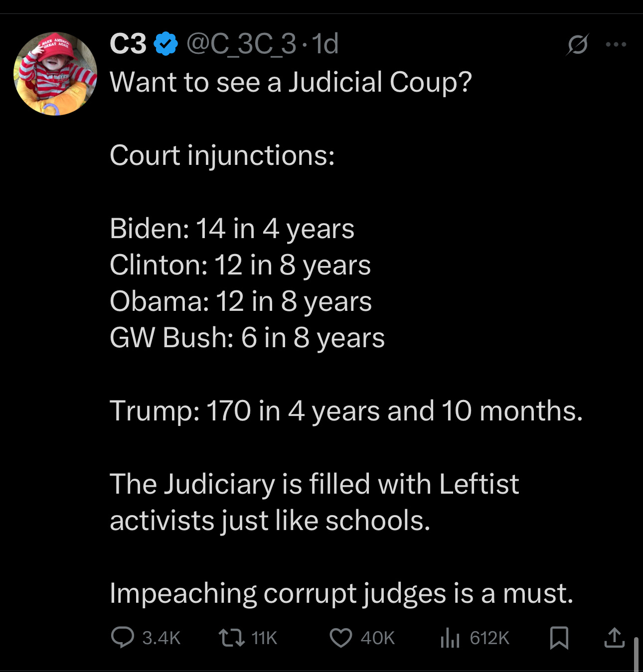
Task: Click the reply speech bubble icon
Action: 122,638
